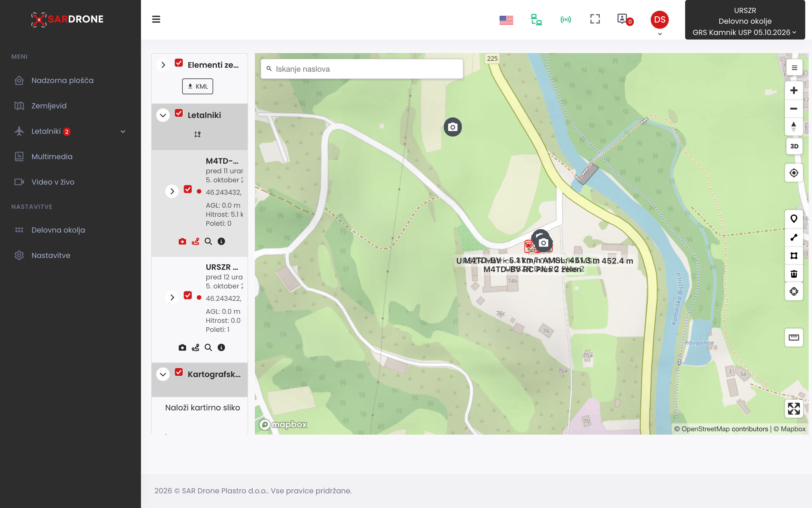
Task: Toggle the Kartografsk... checkbox
Action: [179, 372]
